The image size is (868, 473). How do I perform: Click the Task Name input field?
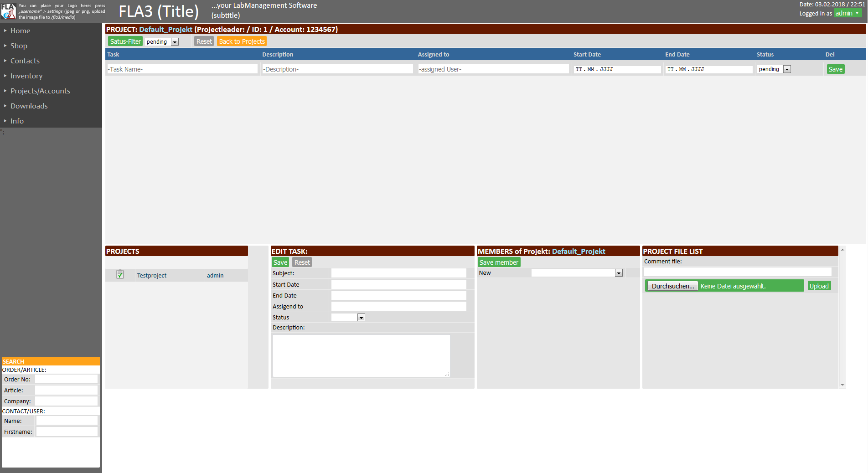(182, 69)
